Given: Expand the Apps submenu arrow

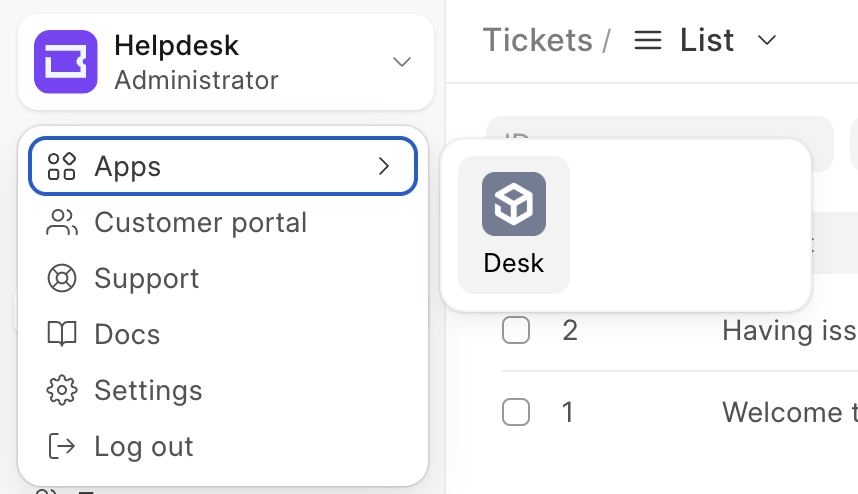Looking at the screenshot, I should [x=384, y=166].
